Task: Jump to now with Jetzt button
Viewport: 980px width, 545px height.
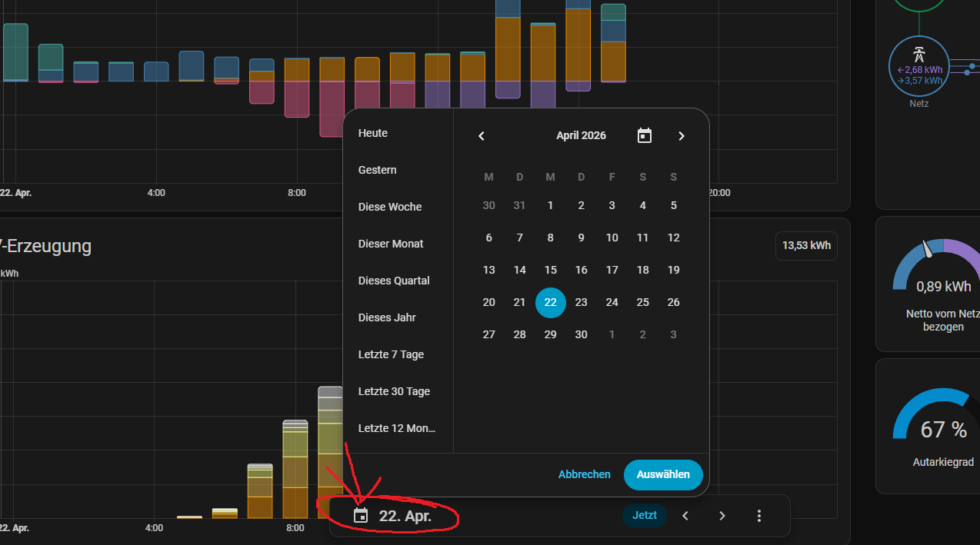Action: coord(645,516)
